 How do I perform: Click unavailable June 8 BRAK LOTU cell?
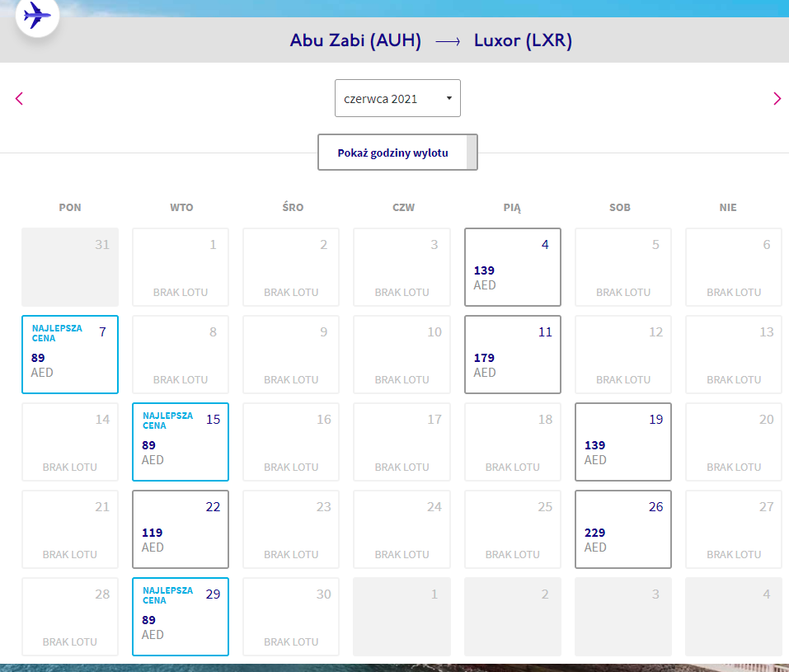[181, 355]
